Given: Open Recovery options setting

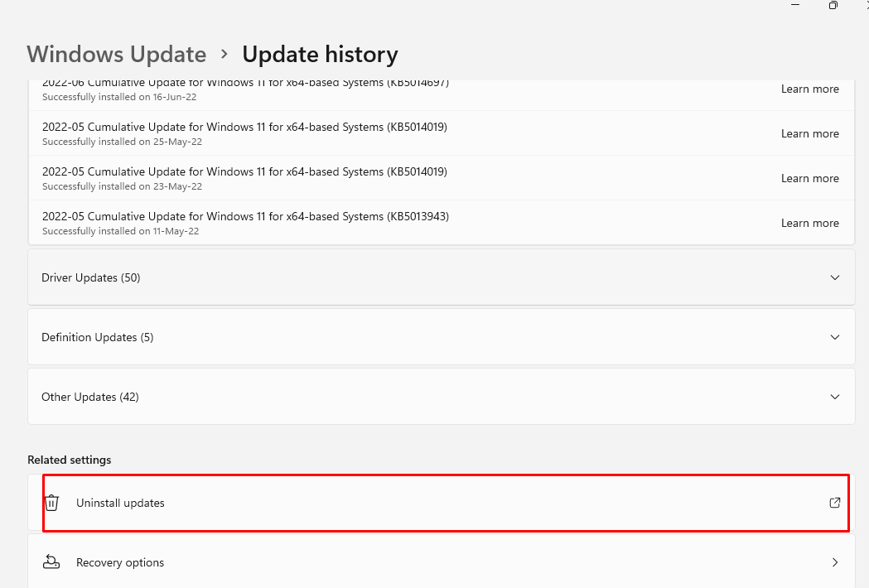Looking at the screenshot, I should (x=442, y=561).
